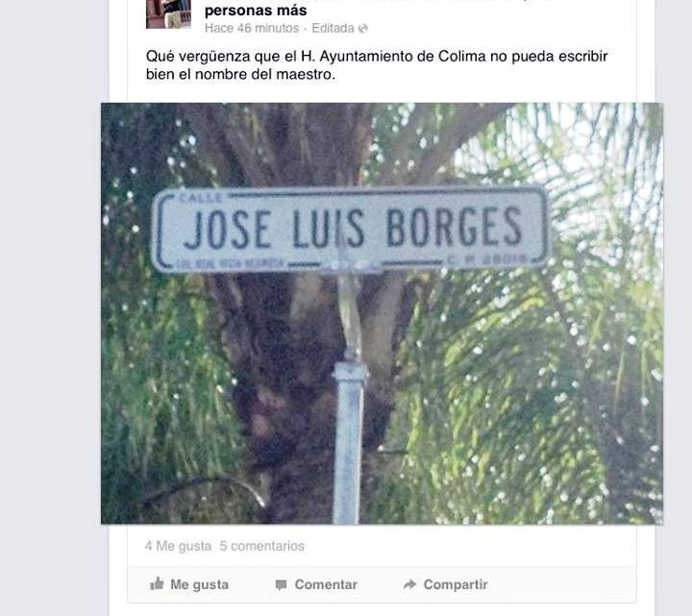Click the 'BORGES' word on the sign photo

(x=454, y=227)
